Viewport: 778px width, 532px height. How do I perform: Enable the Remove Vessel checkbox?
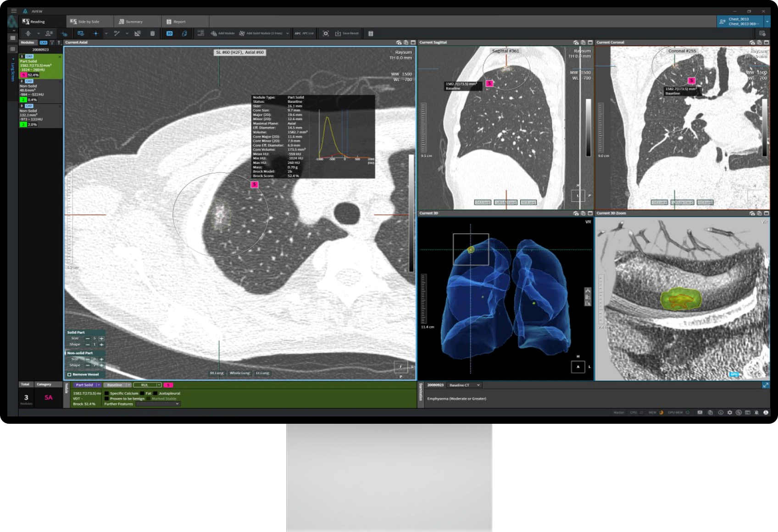point(70,374)
